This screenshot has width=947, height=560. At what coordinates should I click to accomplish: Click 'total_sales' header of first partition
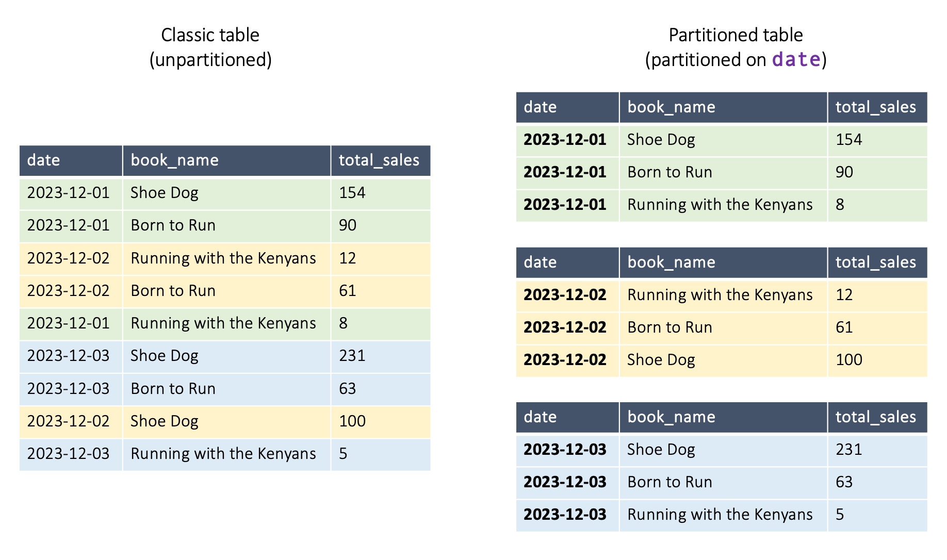point(877,107)
